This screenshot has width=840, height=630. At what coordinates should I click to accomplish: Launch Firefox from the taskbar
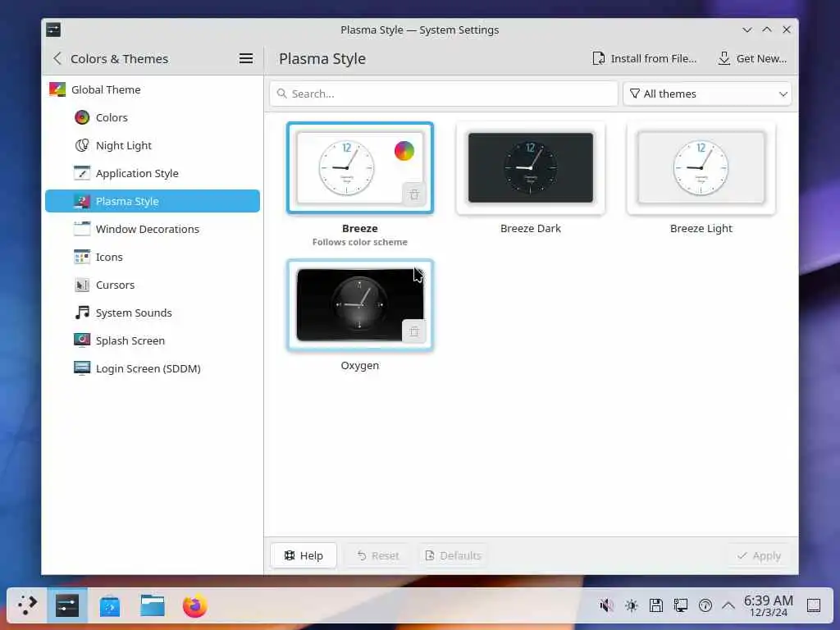(x=195, y=606)
